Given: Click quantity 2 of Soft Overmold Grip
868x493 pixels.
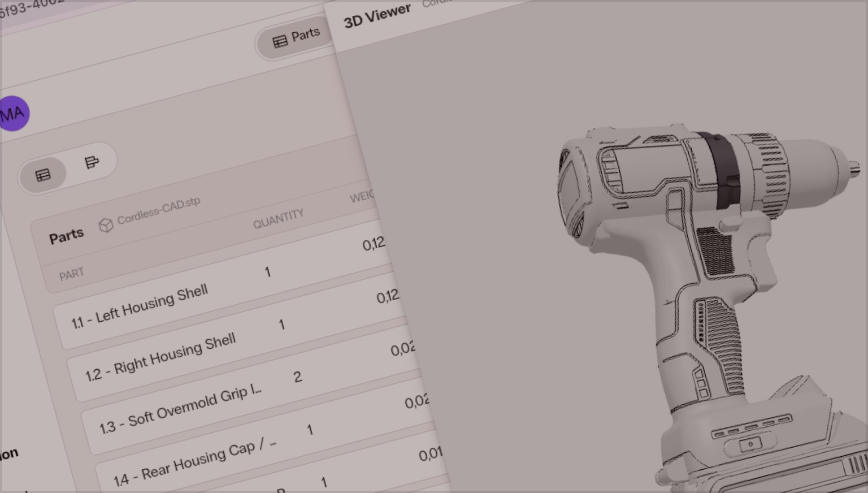Looking at the screenshot, I should pos(298,377).
